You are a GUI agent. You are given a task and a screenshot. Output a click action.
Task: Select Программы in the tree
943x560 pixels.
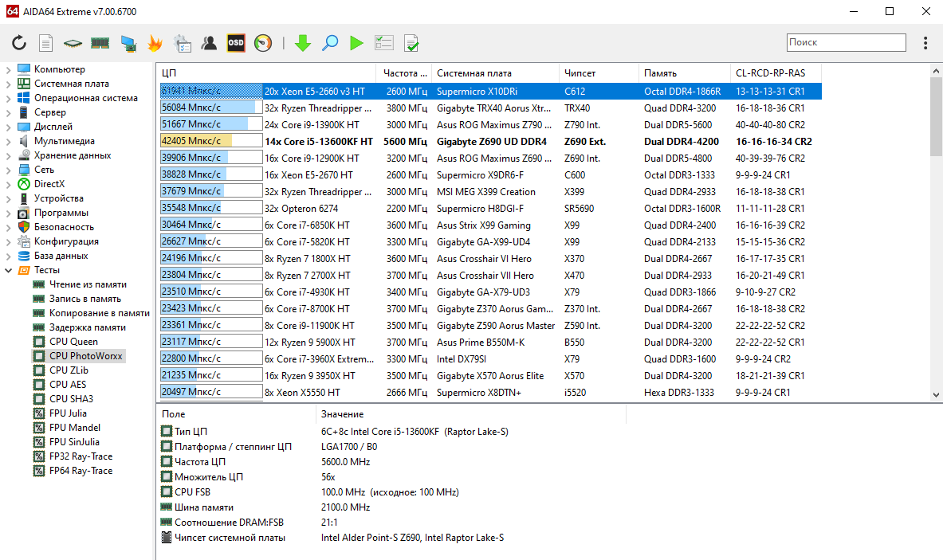click(61, 213)
